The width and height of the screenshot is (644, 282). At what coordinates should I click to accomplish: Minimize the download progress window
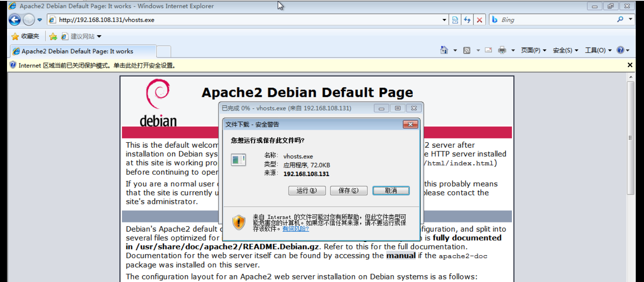381,108
